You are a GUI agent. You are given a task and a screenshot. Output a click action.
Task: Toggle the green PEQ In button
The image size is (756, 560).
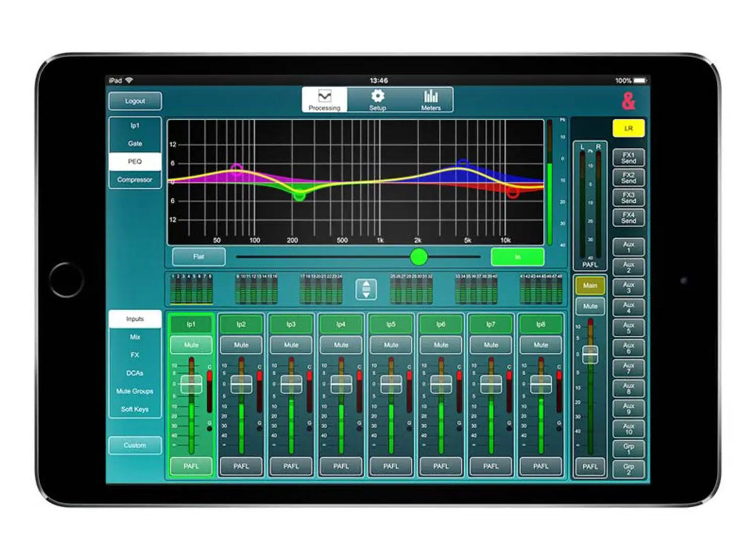tap(517, 257)
